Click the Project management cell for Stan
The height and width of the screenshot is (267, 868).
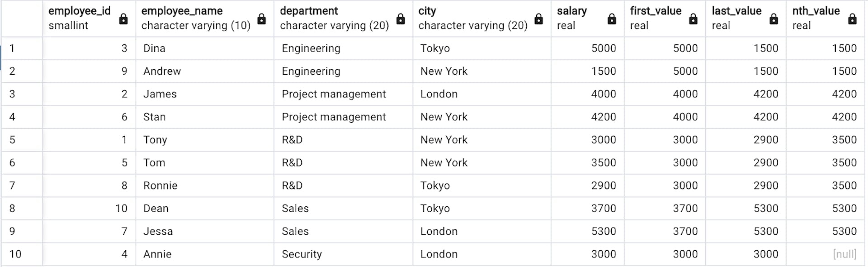[x=343, y=117]
